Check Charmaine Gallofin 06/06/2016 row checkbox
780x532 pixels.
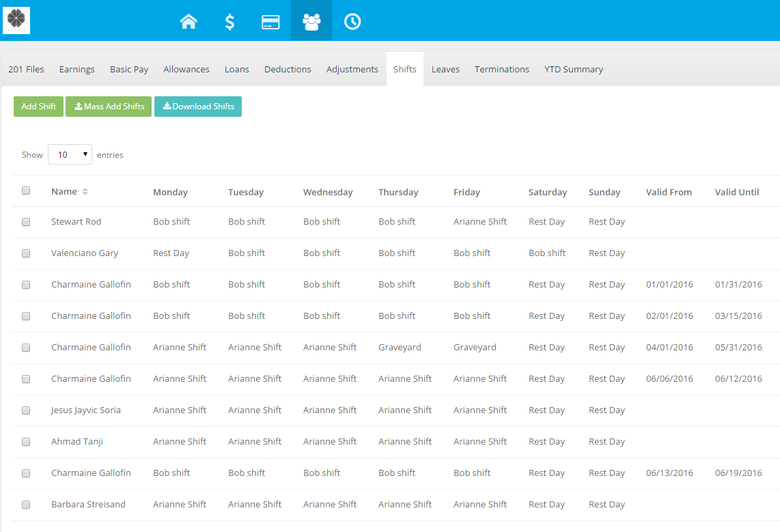(26, 379)
